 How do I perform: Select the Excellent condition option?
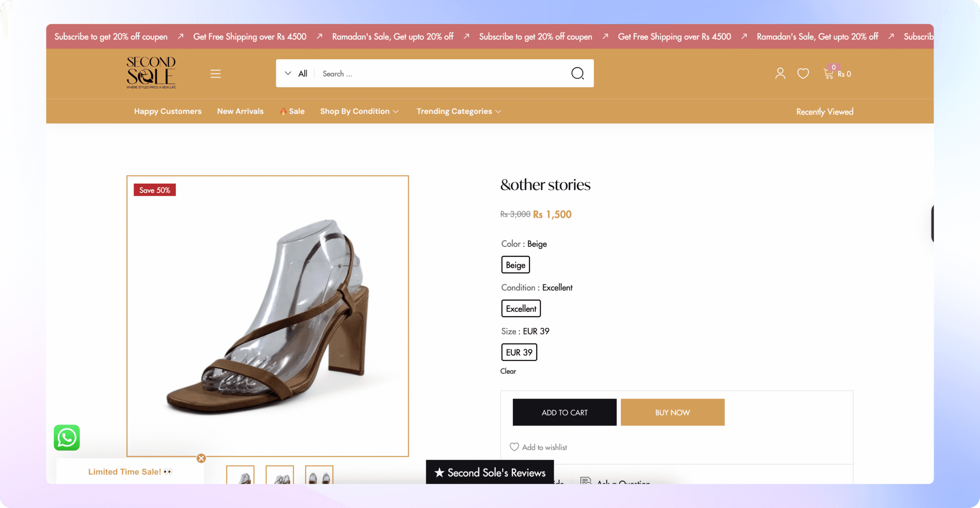pyautogui.click(x=521, y=308)
